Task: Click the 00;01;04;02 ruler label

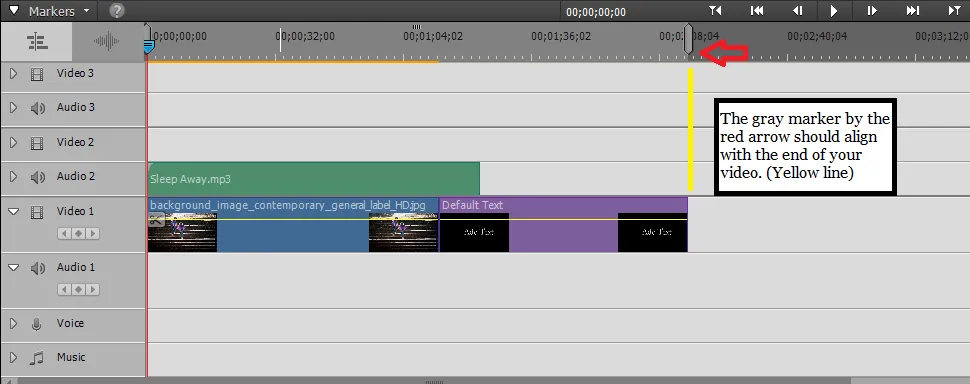Action: tap(433, 36)
